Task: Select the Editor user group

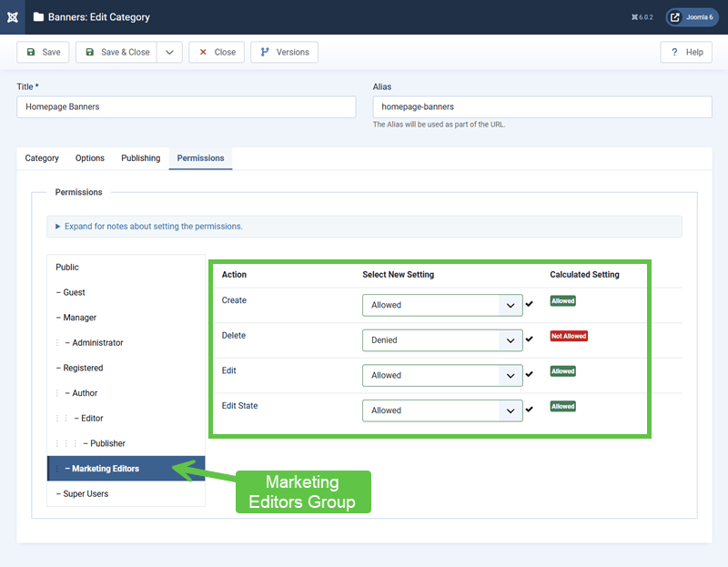Action: pyautogui.click(x=126, y=418)
